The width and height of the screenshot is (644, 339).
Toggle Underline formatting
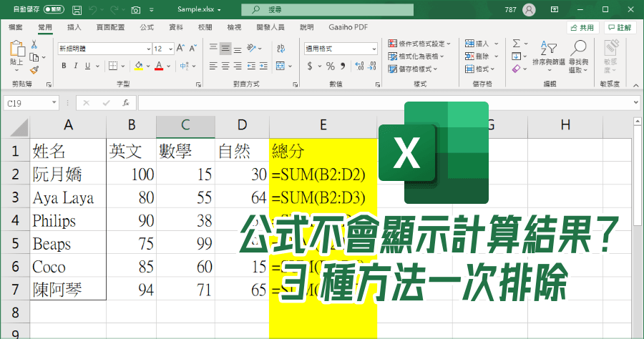click(87, 66)
